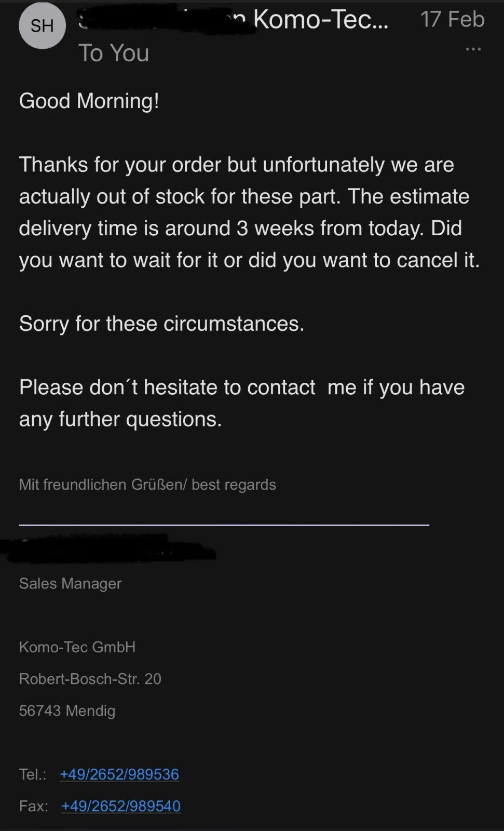Expand the "To You" recipient line
The width and height of the screenshot is (504, 831).
pyautogui.click(x=114, y=53)
